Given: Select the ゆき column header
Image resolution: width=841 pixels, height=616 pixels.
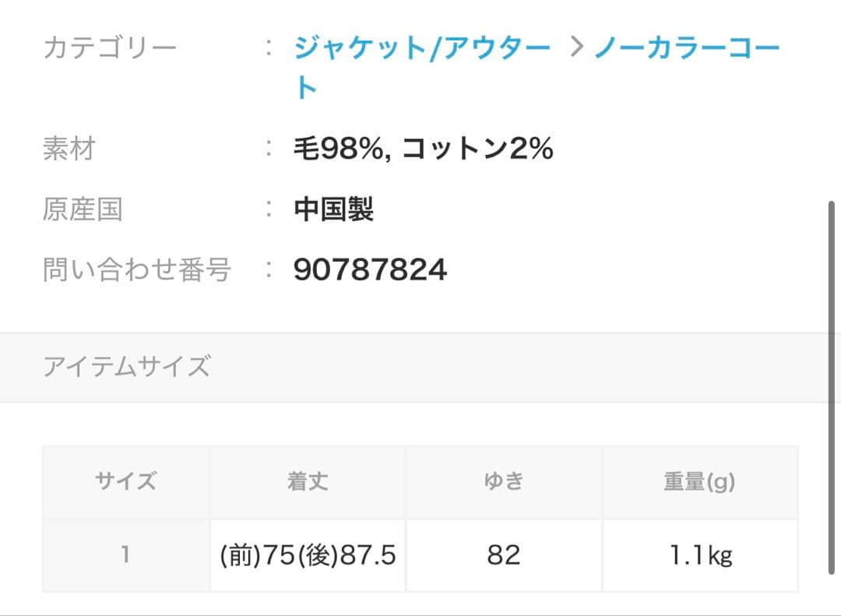Looking at the screenshot, I should click(x=503, y=480).
